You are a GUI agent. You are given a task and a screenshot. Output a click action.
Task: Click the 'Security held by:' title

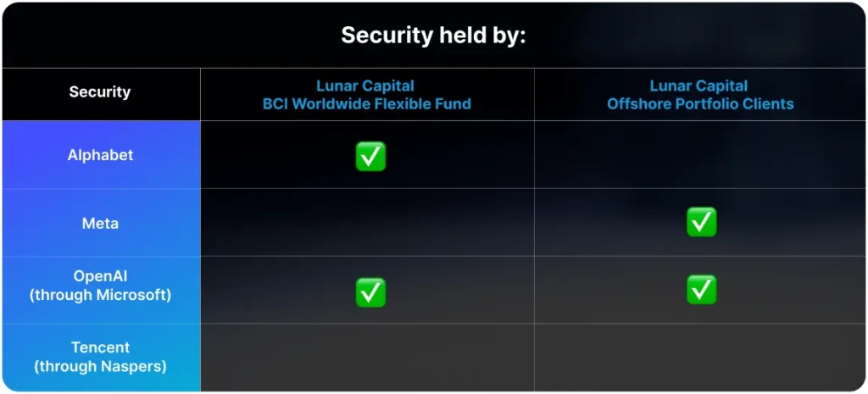(x=433, y=36)
